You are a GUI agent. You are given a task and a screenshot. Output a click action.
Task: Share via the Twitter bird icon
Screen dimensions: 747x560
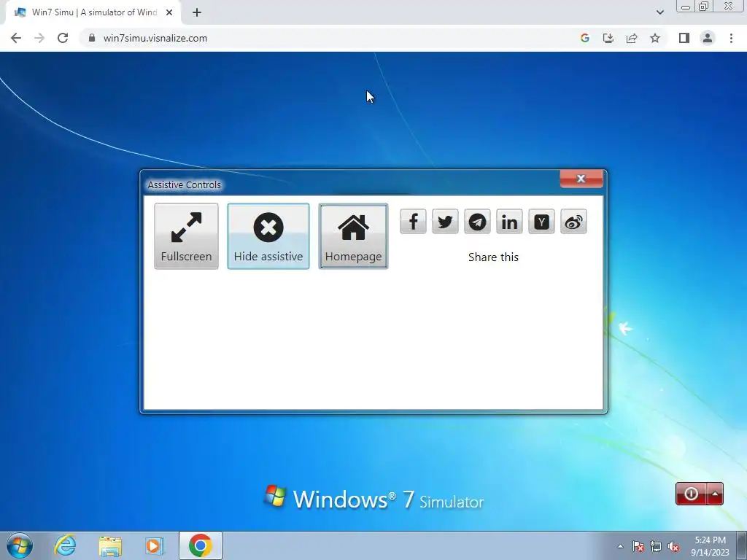coord(445,222)
